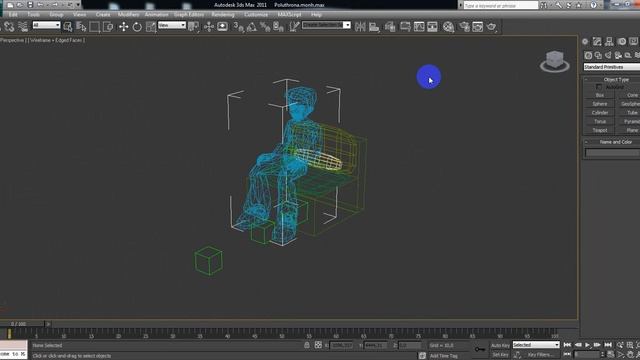Image resolution: width=640 pixels, height=360 pixels.
Task: Toggle Percent Snap in toolbar
Action: [265, 27]
